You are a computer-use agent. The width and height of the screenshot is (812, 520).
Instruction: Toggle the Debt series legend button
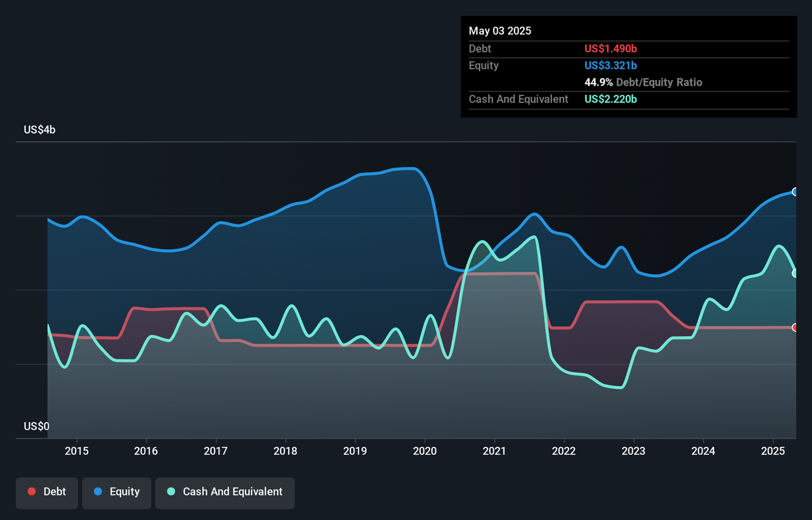pyautogui.click(x=47, y=492)
